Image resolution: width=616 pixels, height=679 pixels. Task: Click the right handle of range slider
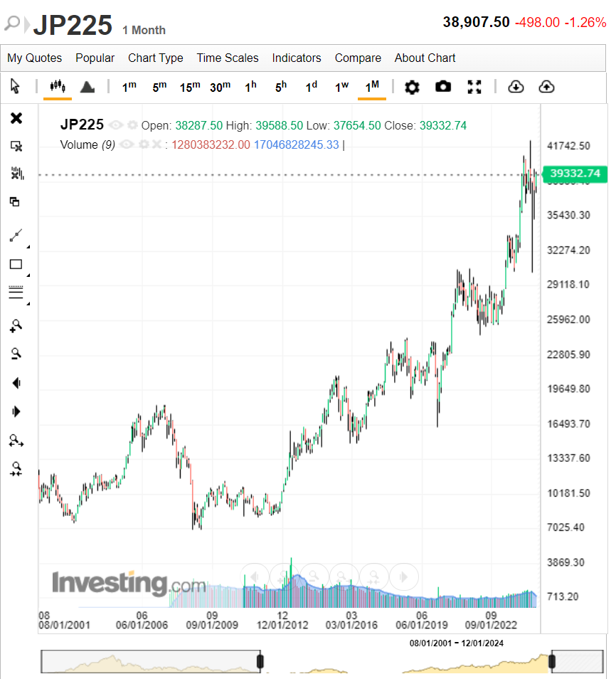pyautogui.click(x=552, y=661)
